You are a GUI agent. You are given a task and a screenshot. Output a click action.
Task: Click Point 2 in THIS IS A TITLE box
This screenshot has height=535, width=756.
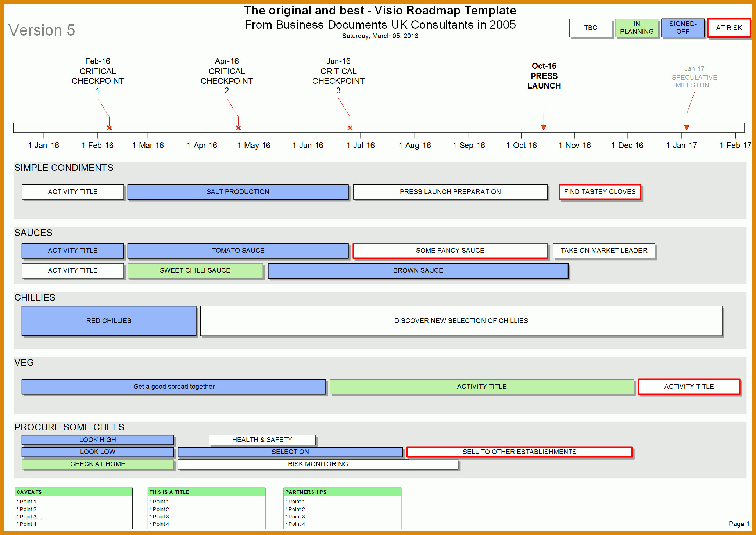(x=160, y=509)
